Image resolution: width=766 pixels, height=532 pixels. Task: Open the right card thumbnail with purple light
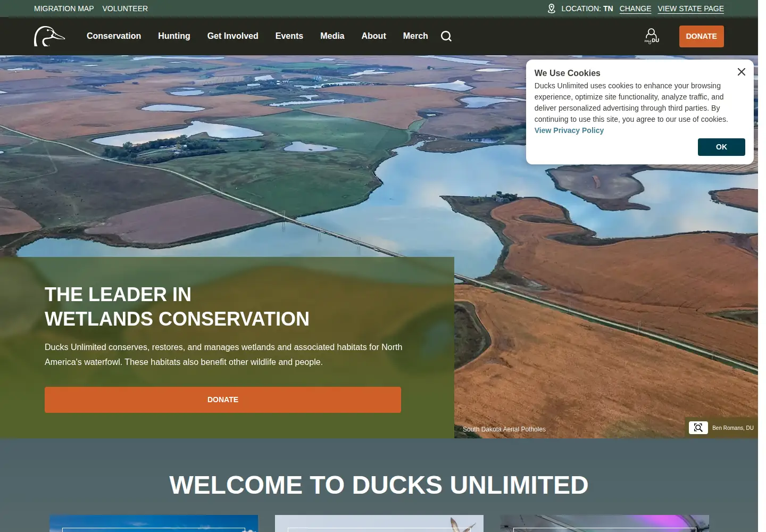click(x=605, y=523)
